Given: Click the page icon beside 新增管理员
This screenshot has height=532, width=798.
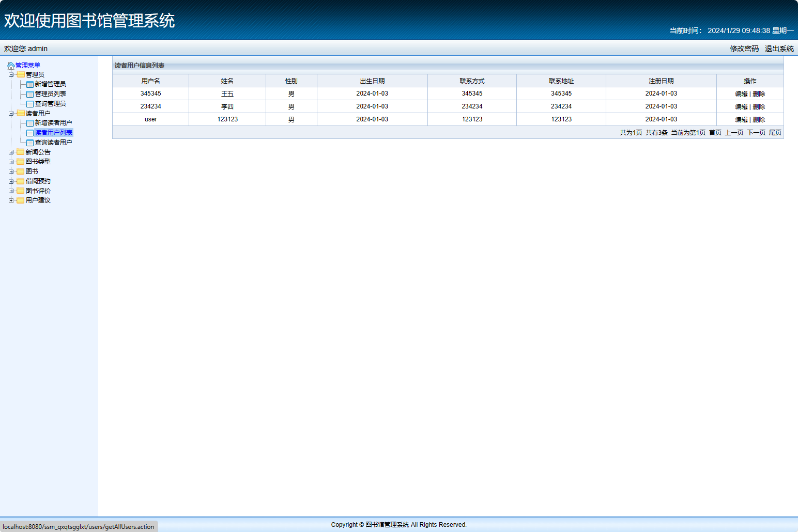Looking at the screenshot, I should coord(30,85).
